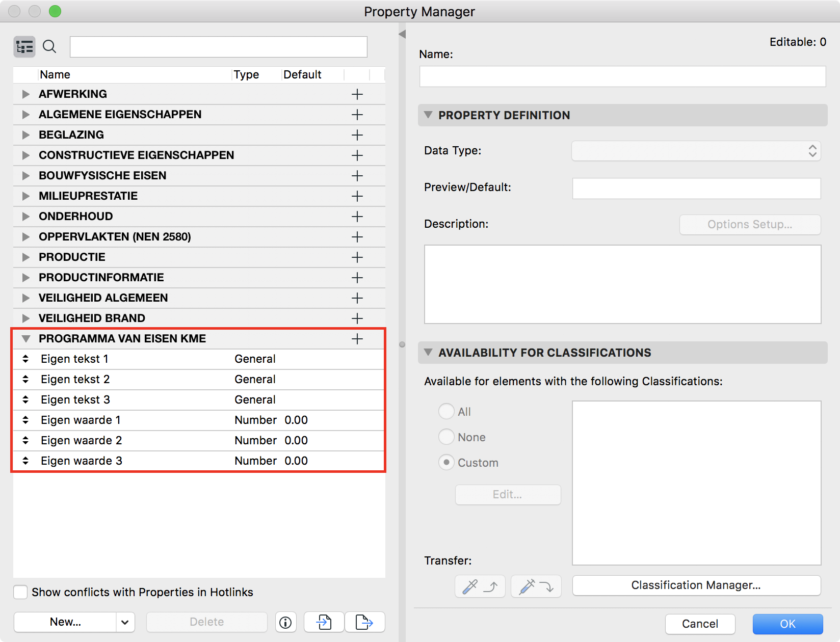Add property to PRODUCTINFORMATIE group
This screenshot has height=642, width=840.
(357, 278)
